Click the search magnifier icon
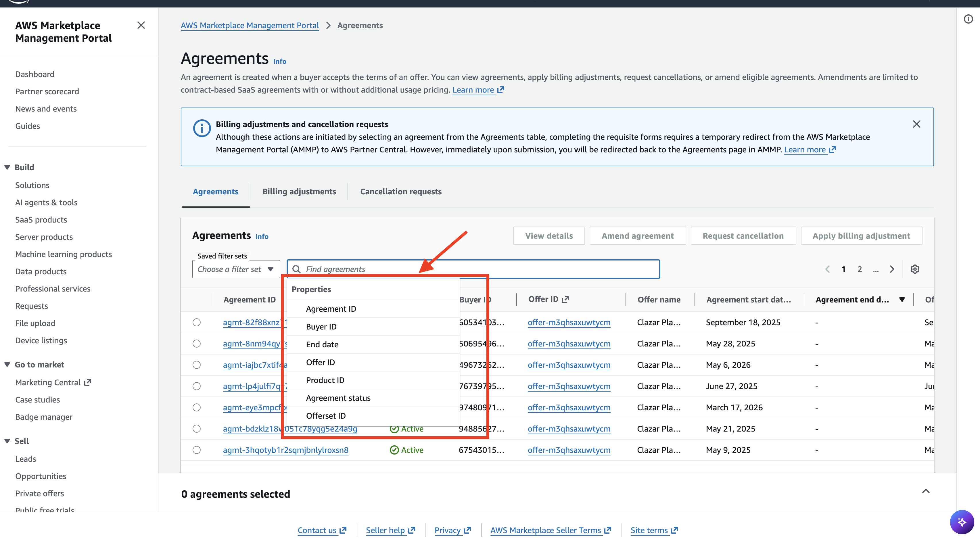 pyautogui.click(x=296, y=269)
